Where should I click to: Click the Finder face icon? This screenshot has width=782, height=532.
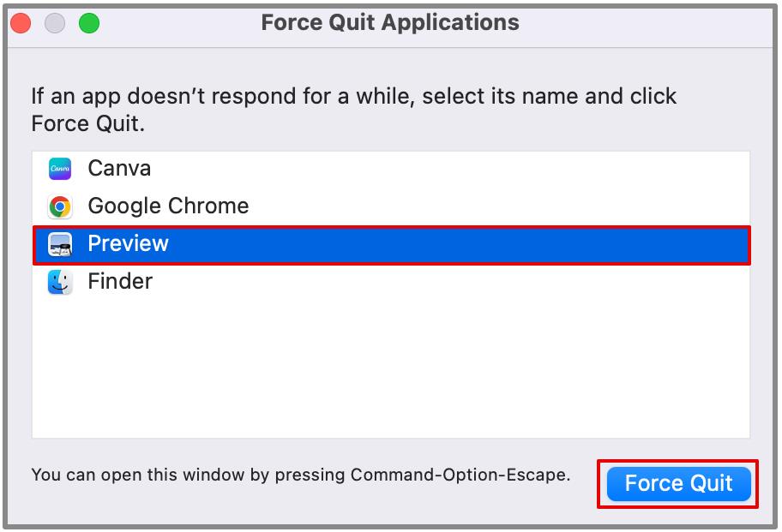60,282
